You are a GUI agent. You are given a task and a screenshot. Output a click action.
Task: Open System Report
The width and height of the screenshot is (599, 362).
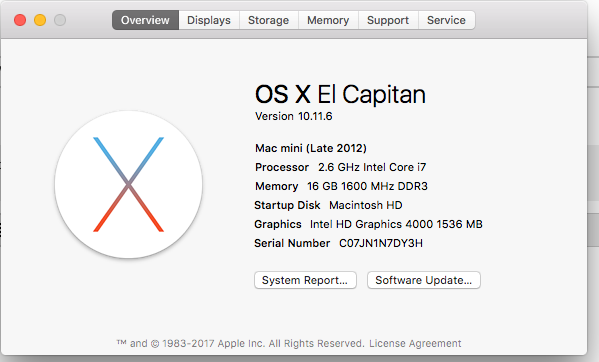coord(305,280)
